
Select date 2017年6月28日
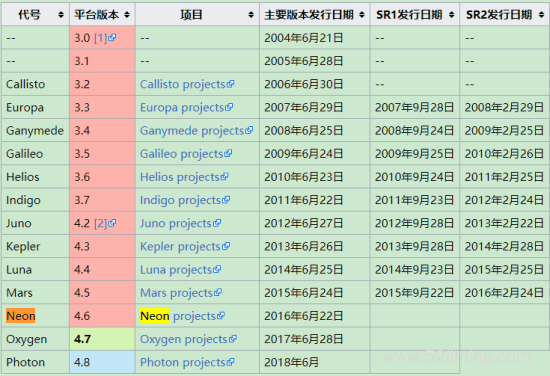pos(303,339)
